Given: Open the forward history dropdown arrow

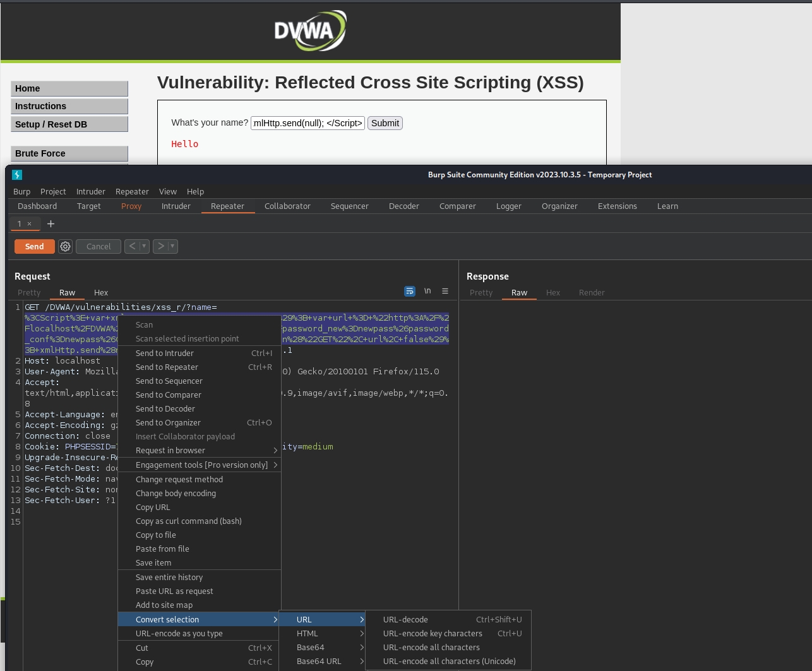Looking at the screenshot, I should 172,246.
